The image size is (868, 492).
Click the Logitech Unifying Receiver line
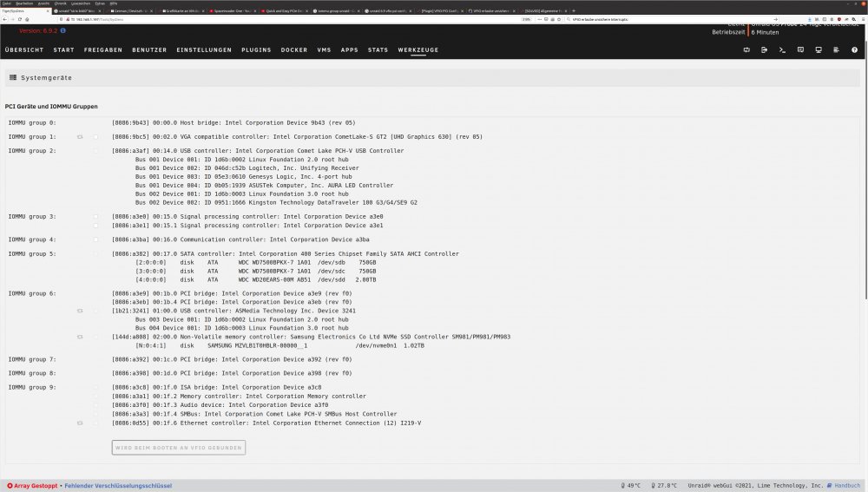[247, 168]
